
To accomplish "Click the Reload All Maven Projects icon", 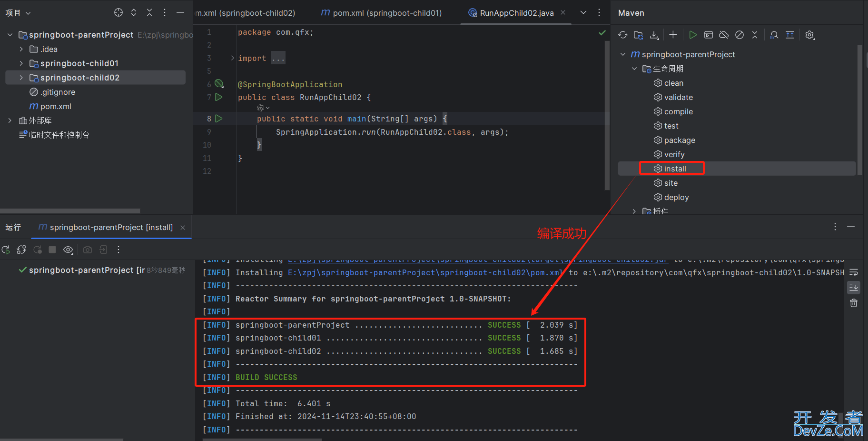I will coord(622,35).
